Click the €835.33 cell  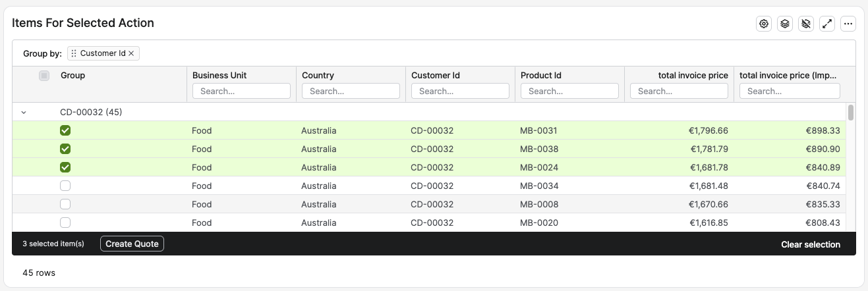click(x=823, y=204)
